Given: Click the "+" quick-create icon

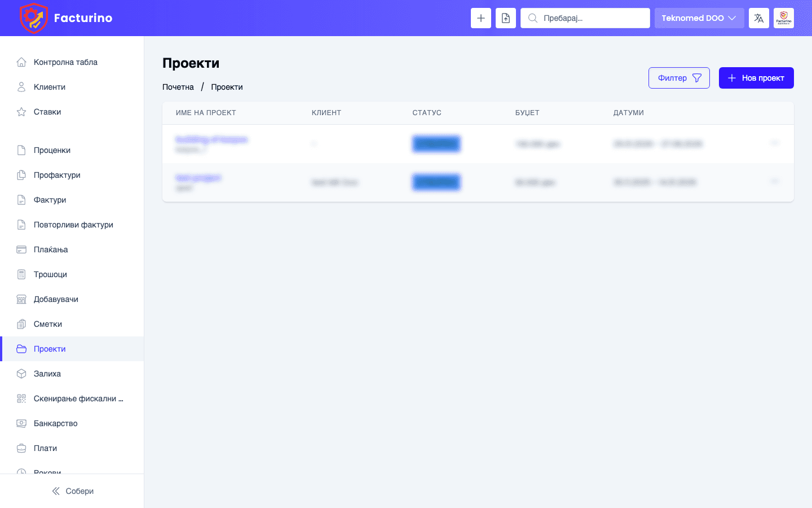Looking at the screenshot, I should coord(480,17).
